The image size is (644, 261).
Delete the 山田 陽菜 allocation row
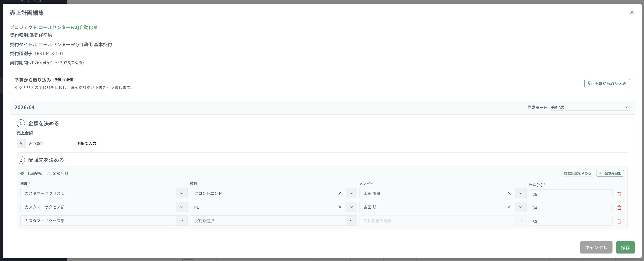pyautogui.click(x=619, y=194)
